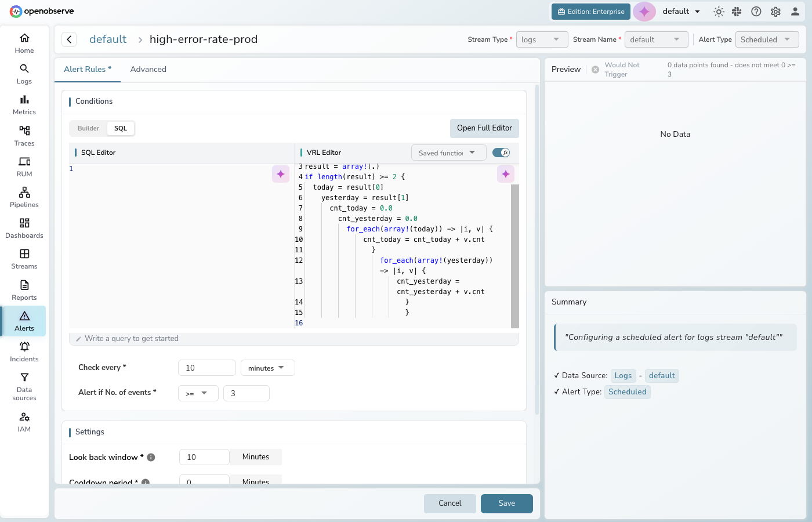Viewport: 812px width, 522px height.
Task: Save the alert
Action: point(507,503)
